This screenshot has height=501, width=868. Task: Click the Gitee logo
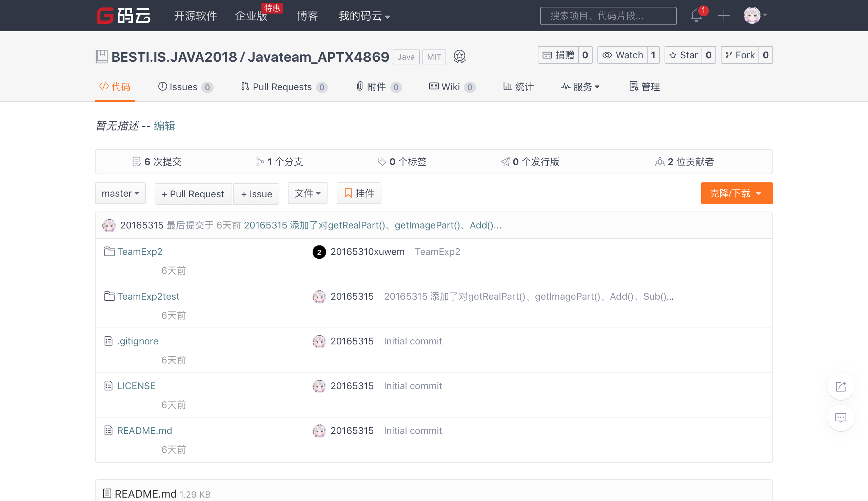click(x=123, y=16)
